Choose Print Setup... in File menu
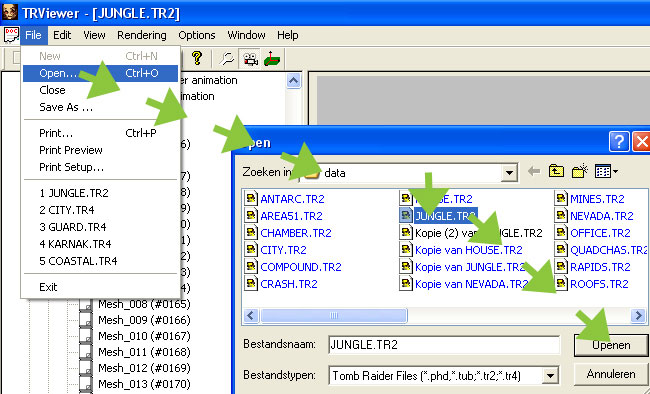Screen dimensions: 650x394 [x=100, y=167]
